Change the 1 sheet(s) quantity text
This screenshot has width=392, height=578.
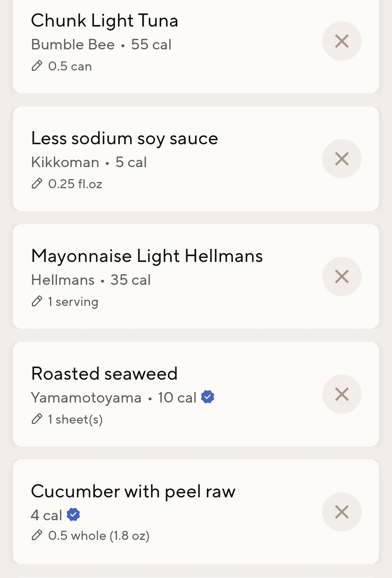[x=75, y=420]
